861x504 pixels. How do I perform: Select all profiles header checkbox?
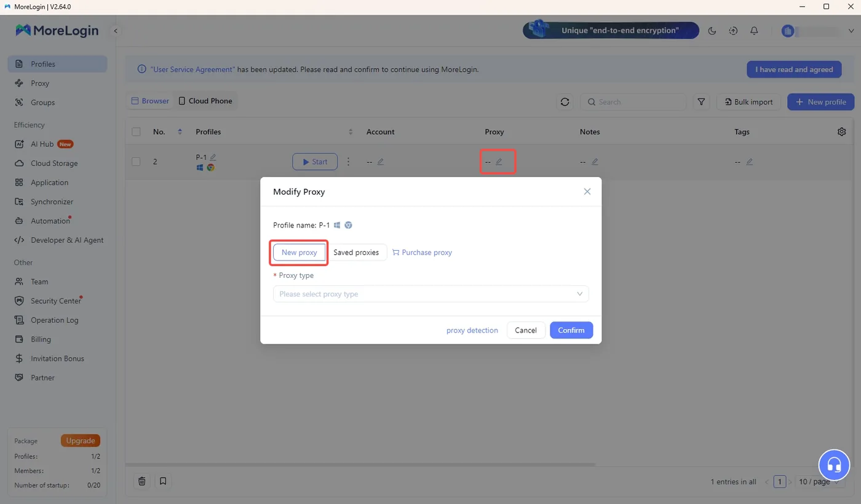[x=136, y=132]
